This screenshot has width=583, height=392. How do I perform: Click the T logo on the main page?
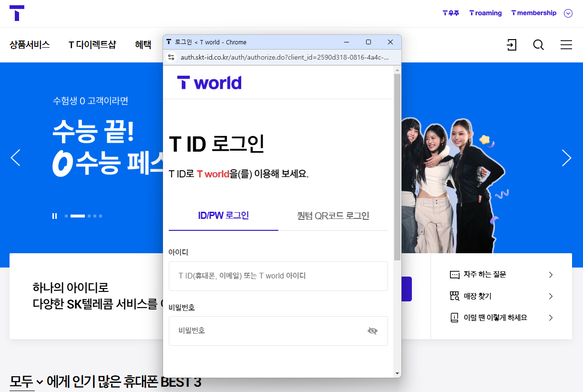click(17, 13)
